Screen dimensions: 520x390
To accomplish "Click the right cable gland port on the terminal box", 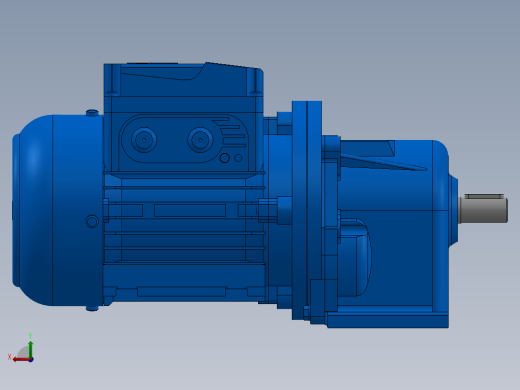I will tap(200, 140).
